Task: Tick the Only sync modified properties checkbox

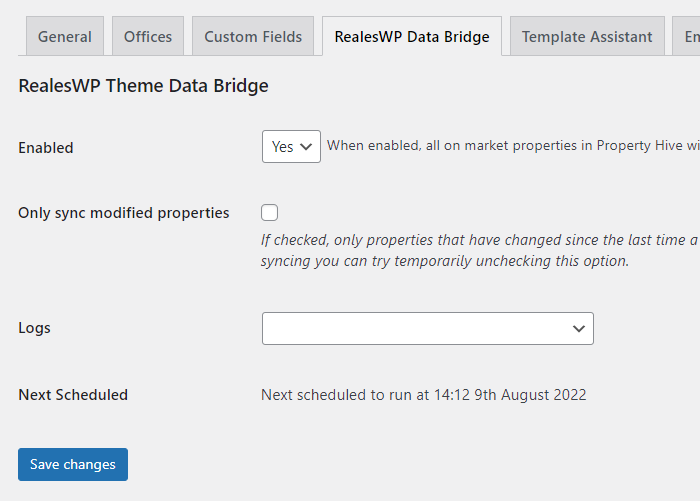Action: [270, 213]
